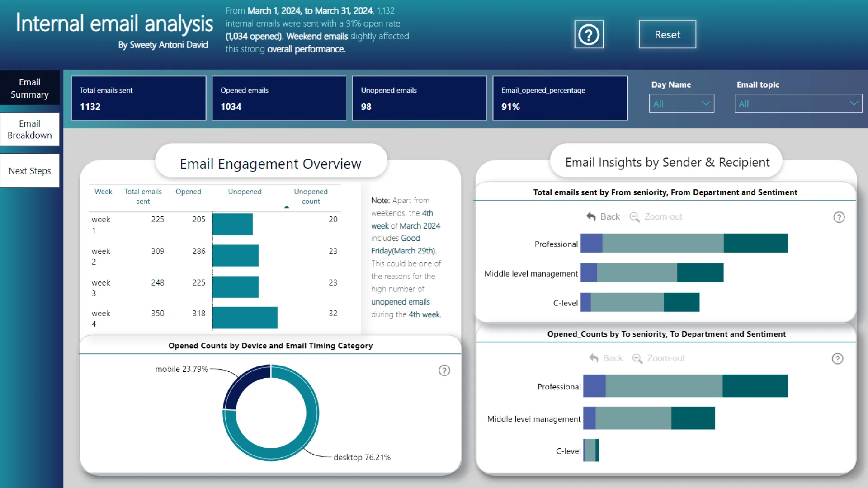
Task: Click week 3 opened value 225
Action: (x=198, y=283)
